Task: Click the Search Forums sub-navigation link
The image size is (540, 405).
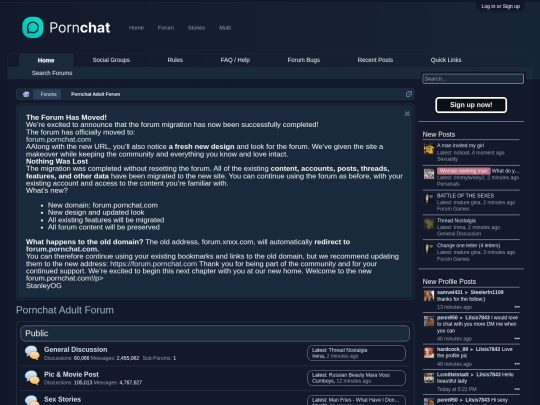Action: [x=52, y=73]
